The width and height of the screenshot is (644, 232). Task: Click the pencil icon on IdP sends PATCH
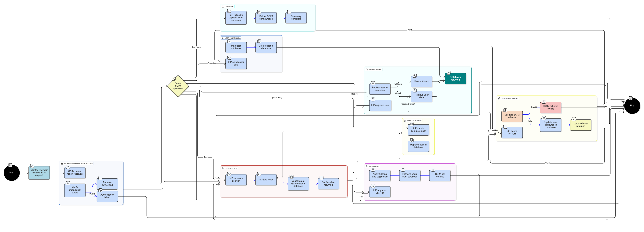[505, 127]
